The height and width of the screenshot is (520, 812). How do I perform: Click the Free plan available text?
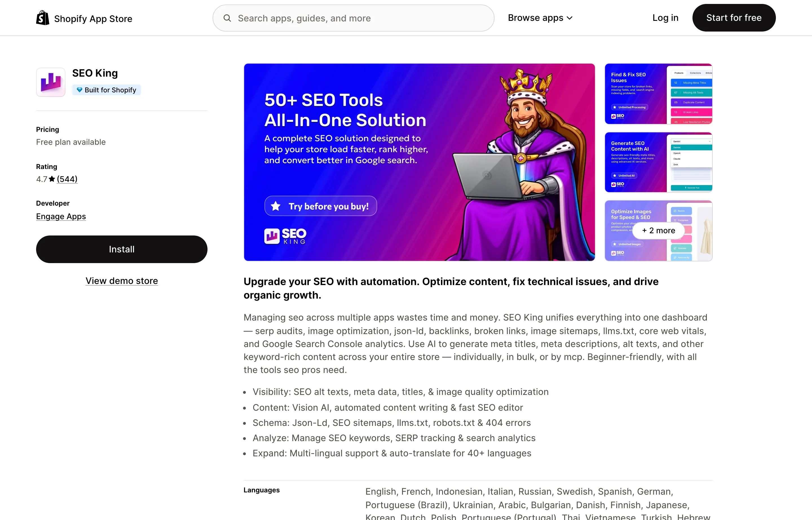(x=71, y=142)
